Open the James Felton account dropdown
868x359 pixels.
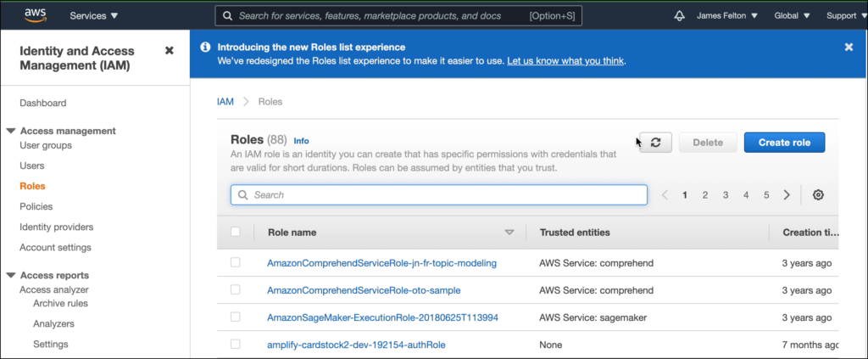tap(726, 15)
